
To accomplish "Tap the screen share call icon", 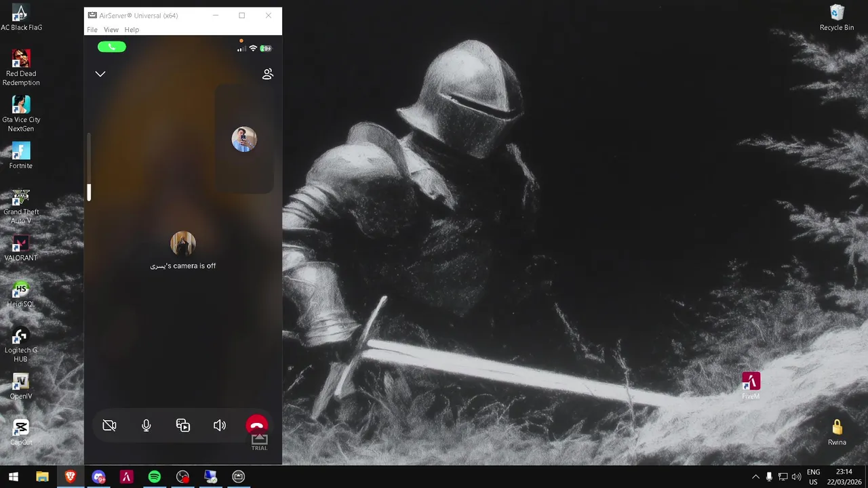I will click(183, 426).
